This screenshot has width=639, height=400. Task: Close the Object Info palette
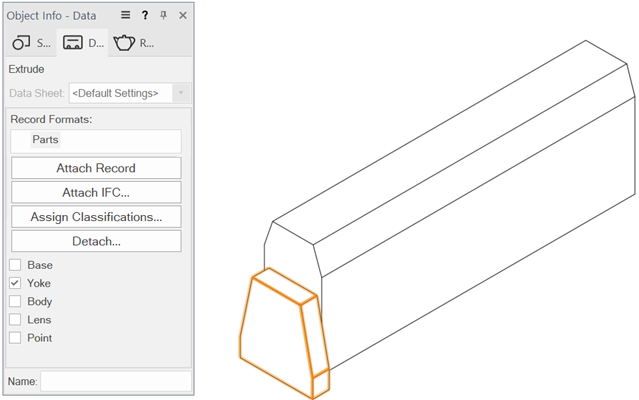click(182, 15)
